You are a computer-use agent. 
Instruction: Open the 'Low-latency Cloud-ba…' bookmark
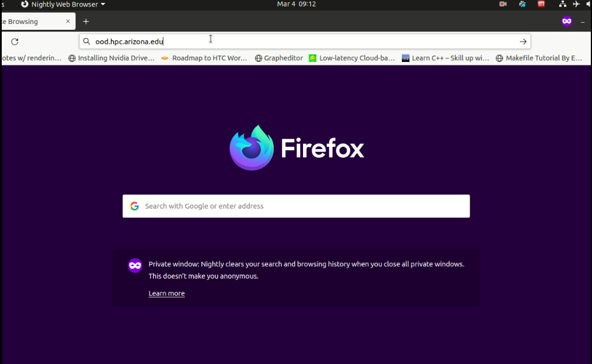point(352,58)
